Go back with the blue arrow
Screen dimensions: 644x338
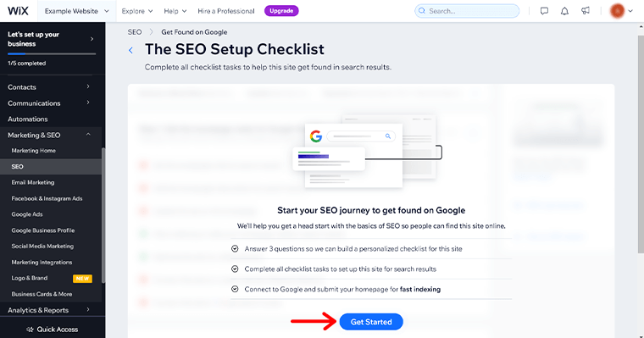point(130,50)
